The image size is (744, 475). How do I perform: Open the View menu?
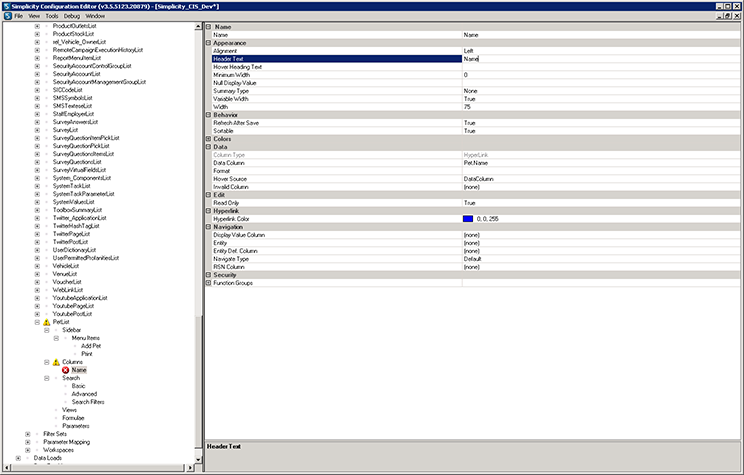point(34,16)
